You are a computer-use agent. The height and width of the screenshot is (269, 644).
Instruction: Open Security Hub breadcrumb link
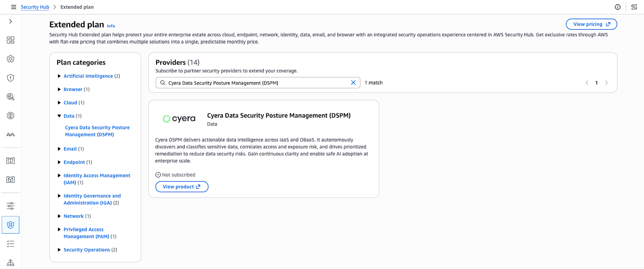(35, 7)
